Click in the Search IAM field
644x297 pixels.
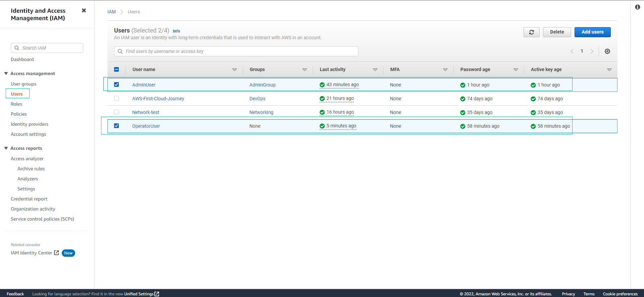pyautogui.click(x=47, y=48)
